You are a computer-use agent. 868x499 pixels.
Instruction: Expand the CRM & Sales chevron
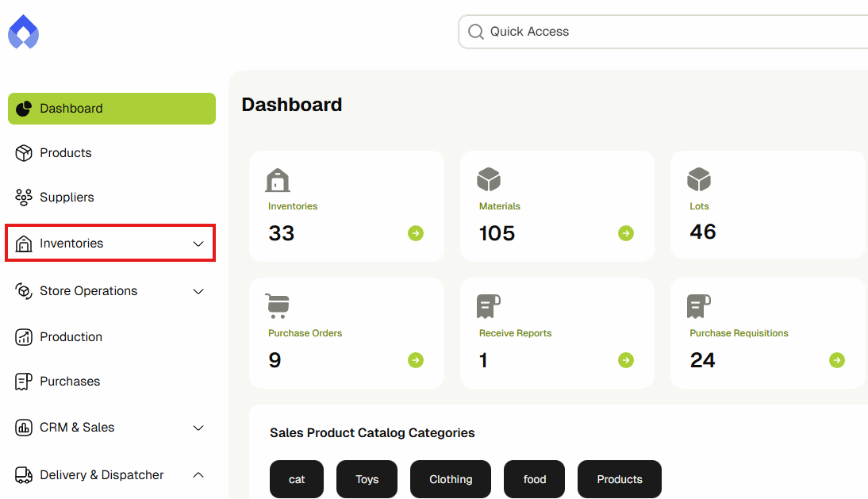pos(198,428)
